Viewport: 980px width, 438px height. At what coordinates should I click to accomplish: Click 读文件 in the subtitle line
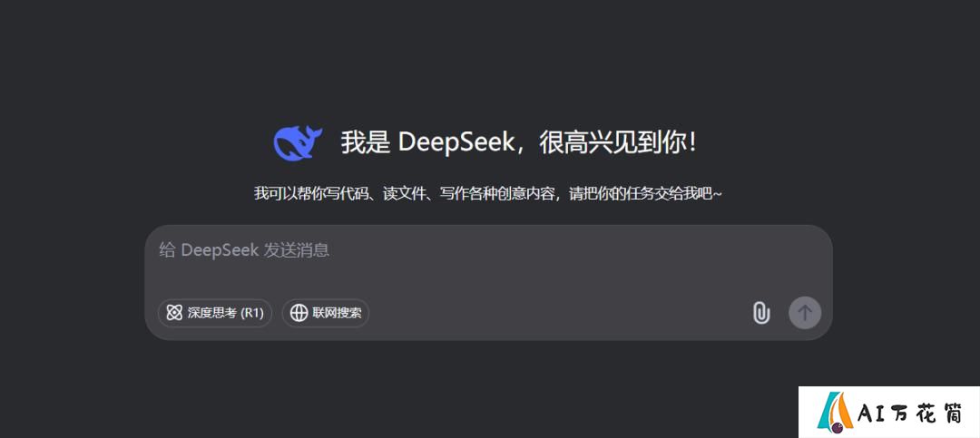tap(405, 194)
